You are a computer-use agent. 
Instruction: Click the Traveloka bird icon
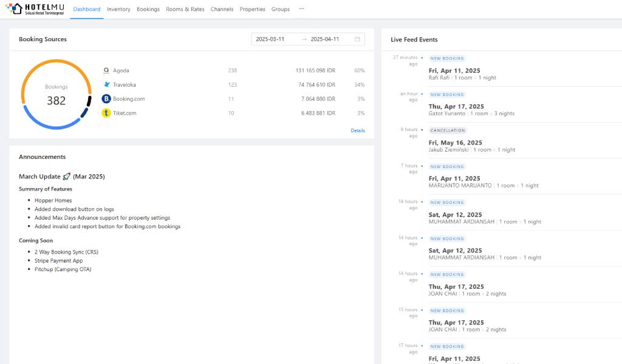tap(106, 85)
